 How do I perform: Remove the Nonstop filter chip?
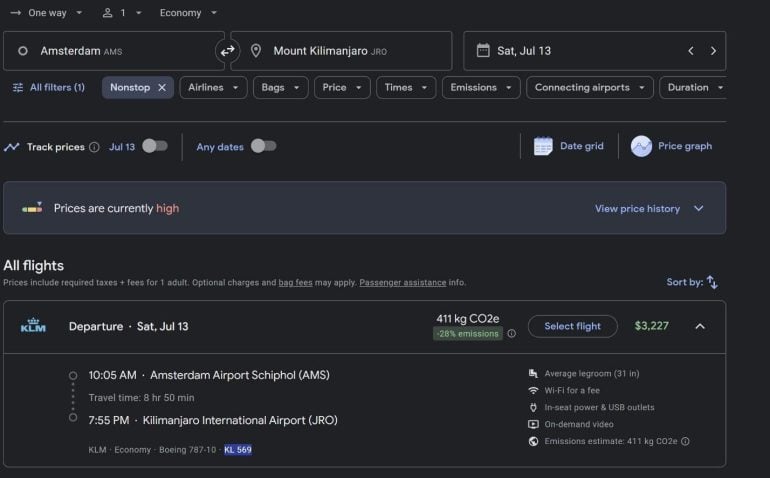(x=162, y=88)
